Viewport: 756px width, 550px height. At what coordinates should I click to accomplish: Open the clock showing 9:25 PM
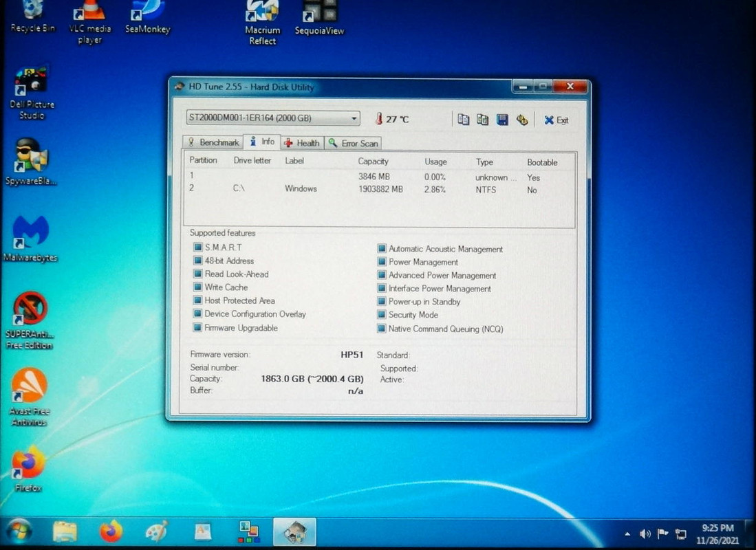717,534
